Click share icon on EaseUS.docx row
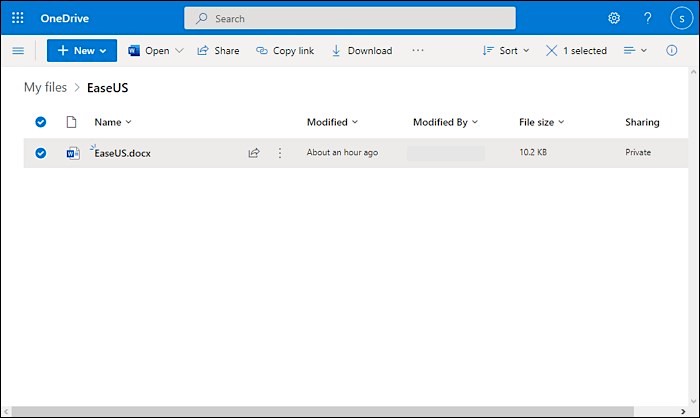This screenshot has height=418, width=700. [254, 153]
